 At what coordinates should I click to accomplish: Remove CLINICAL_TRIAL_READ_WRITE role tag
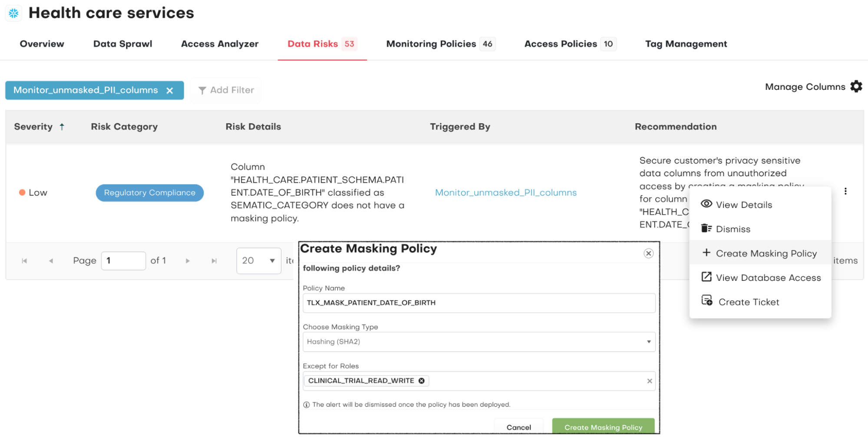(421, 381)
